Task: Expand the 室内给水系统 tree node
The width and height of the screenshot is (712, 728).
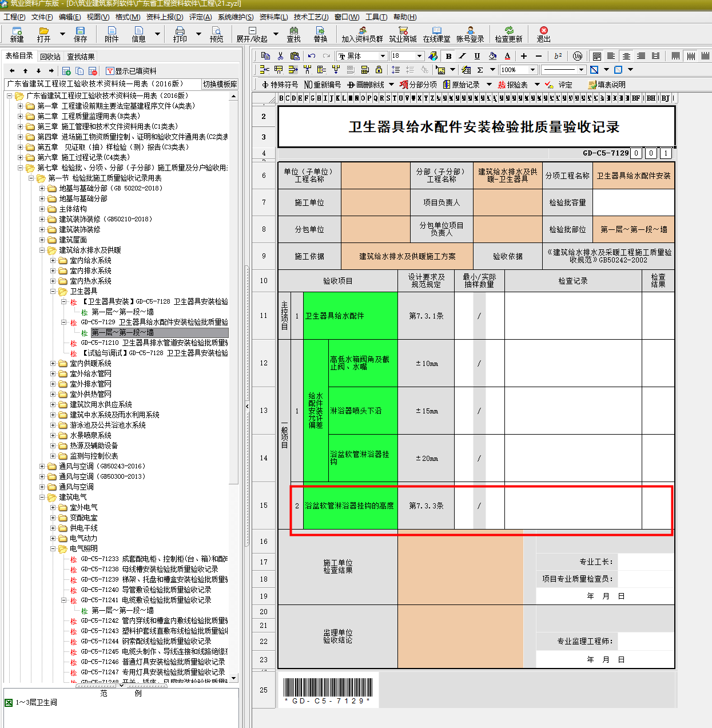Action: pos(53,261)
